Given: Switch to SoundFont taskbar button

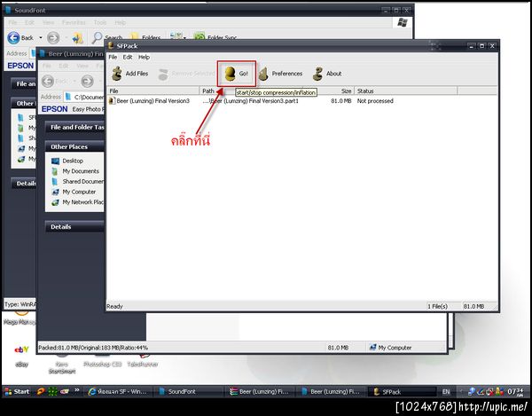Looking at the screenshot, I should click(190, 391).
